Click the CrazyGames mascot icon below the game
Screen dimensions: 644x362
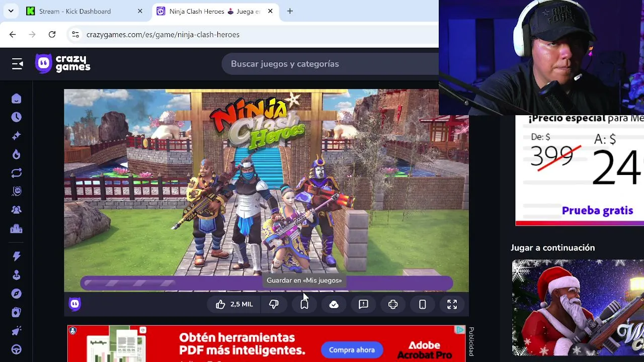(74, 304)
